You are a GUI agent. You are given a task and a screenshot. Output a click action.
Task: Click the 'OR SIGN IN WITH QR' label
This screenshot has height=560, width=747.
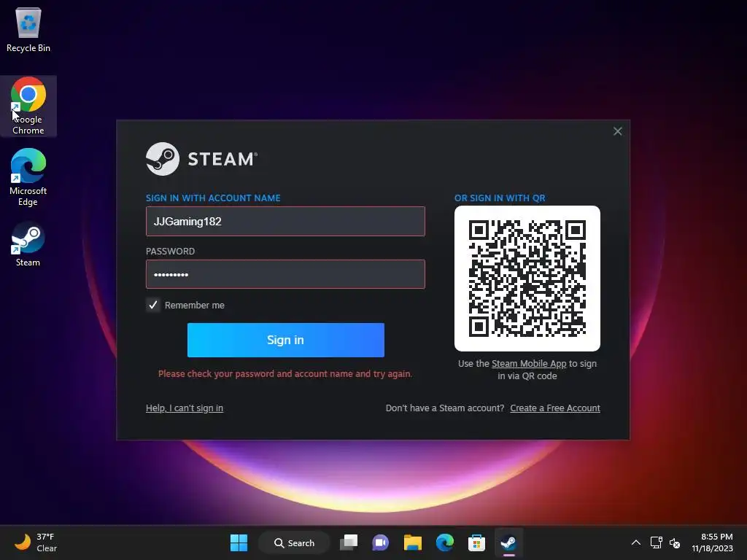[500, 198]
